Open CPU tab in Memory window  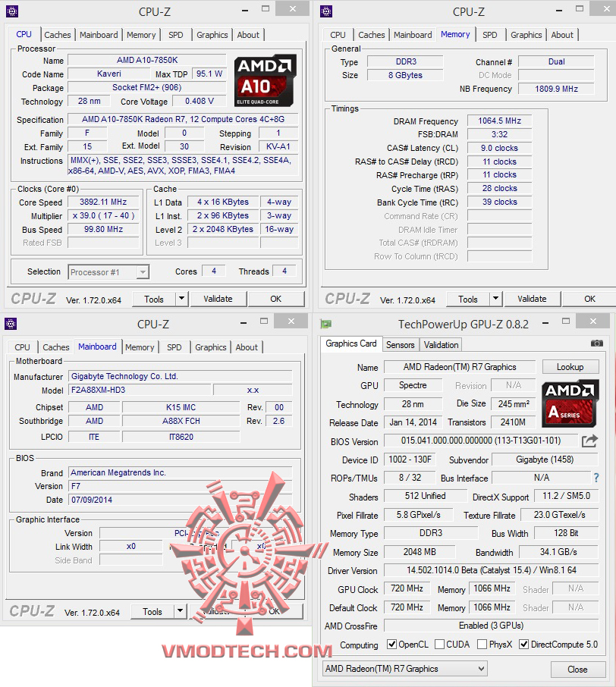(x=338, y=35)
